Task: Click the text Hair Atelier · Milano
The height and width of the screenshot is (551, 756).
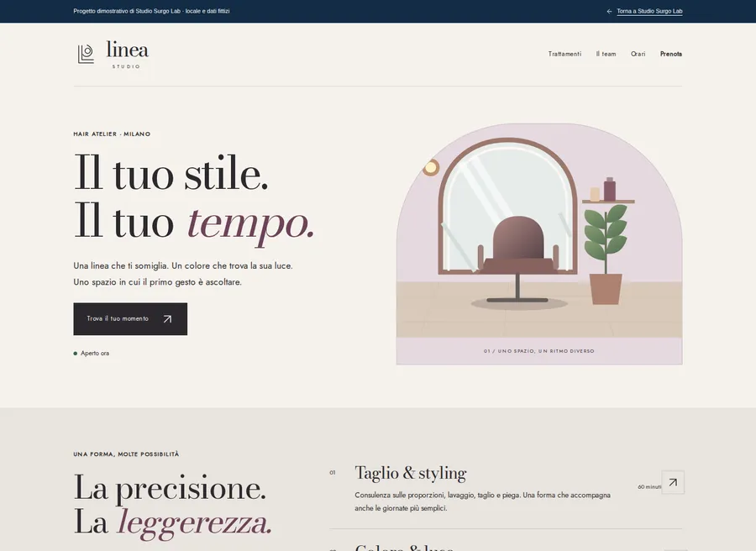Action: point(112,134)
